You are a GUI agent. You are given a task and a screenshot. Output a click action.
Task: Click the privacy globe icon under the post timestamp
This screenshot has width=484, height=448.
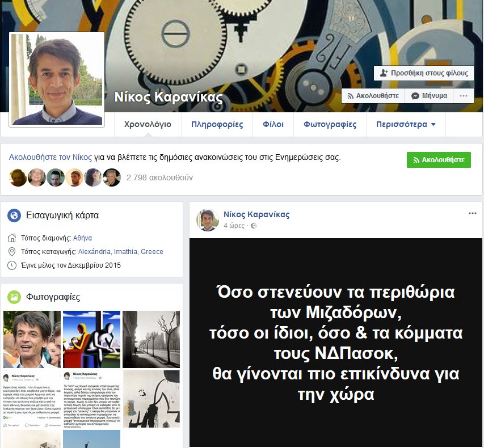[254, 226]
